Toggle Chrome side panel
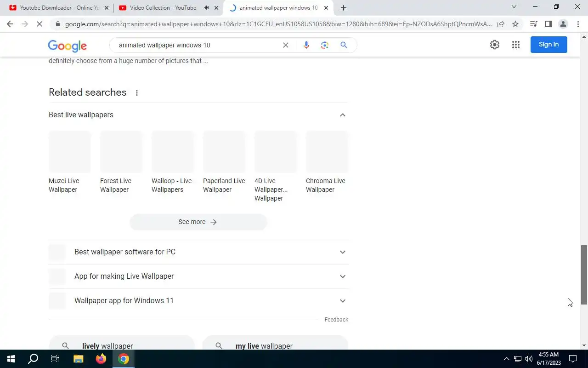 click(x=548, y=24)
